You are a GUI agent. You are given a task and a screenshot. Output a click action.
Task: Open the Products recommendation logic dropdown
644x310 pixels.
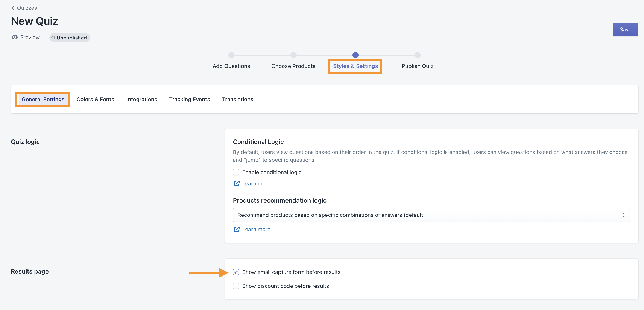click(425, 215)
